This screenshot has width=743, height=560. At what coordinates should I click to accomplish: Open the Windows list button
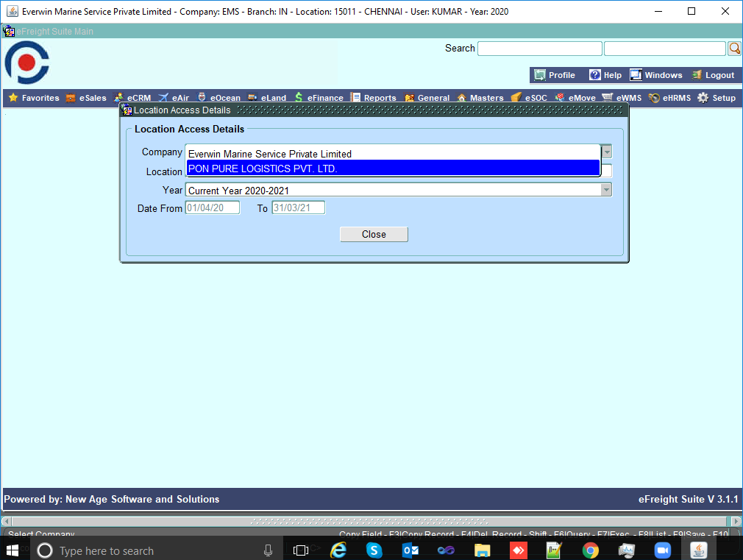click(656, 75)
